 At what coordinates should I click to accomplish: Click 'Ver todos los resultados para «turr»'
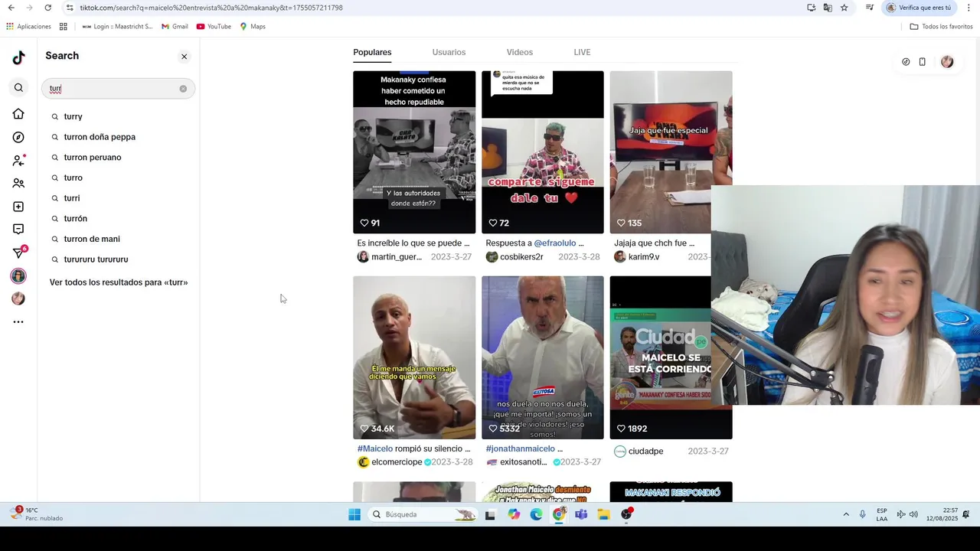point(119,282)
